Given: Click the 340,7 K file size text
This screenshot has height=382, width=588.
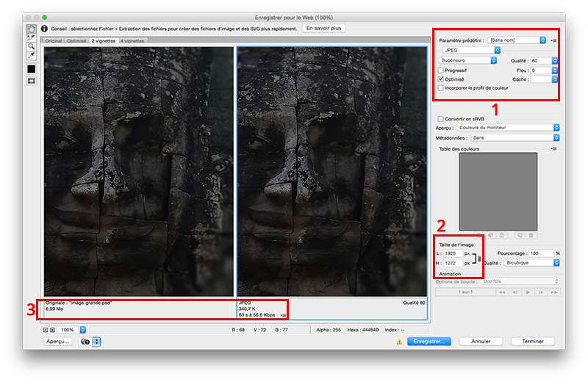Looking at the screenshot, I should (247, 309).
